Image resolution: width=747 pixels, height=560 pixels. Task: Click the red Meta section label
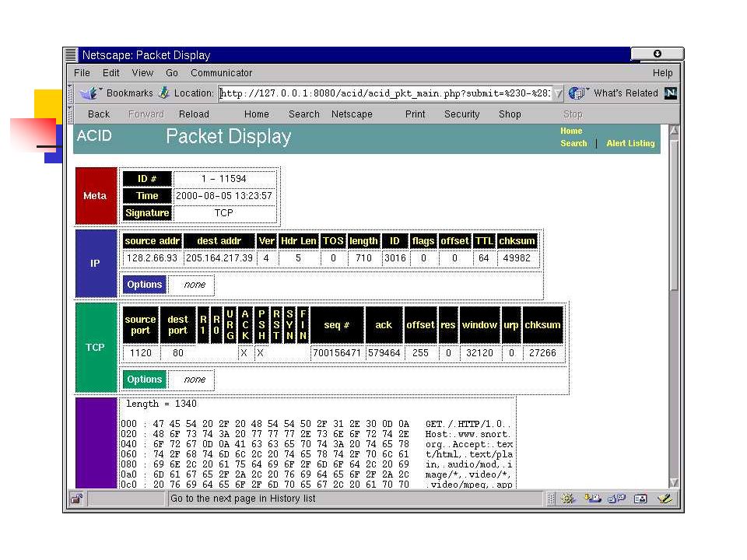96,196
